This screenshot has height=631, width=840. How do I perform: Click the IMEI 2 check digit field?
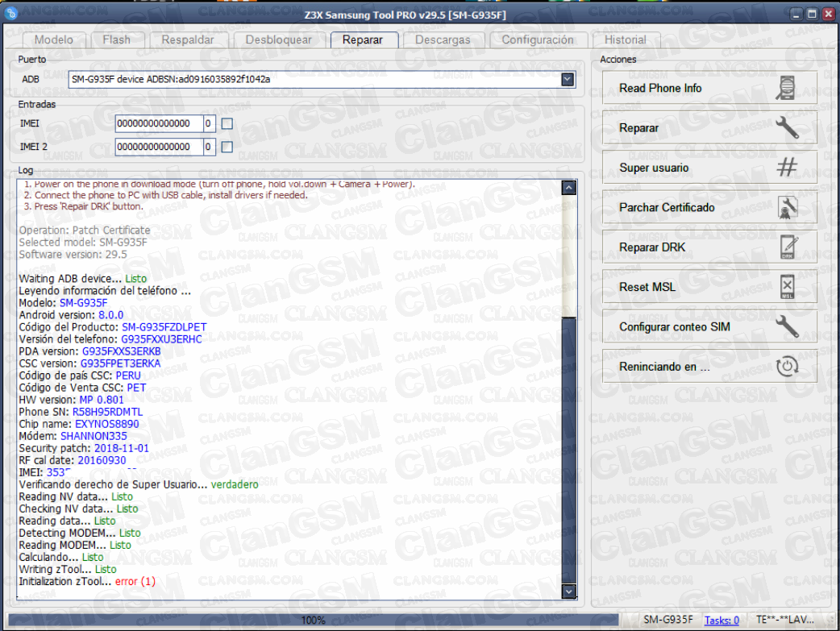(209, 147)
